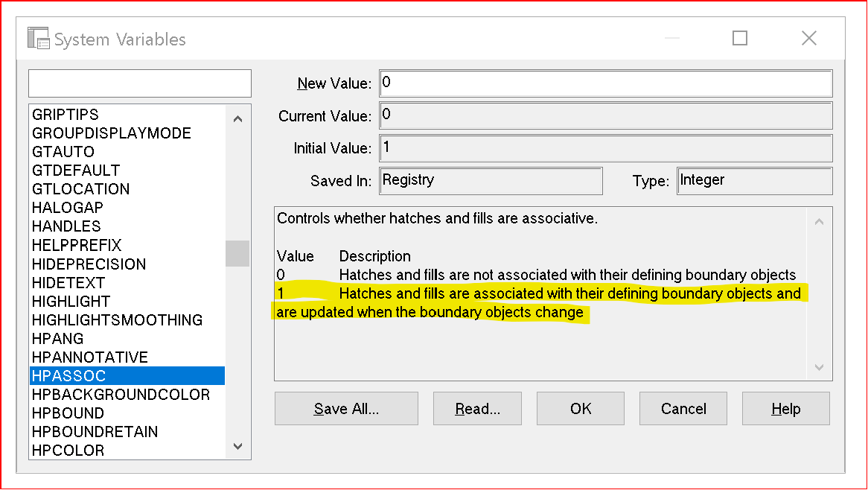Select HPBACKGROUNDCOLOR variable
Viewport: 868px width, 490px height.
(121, 394)
